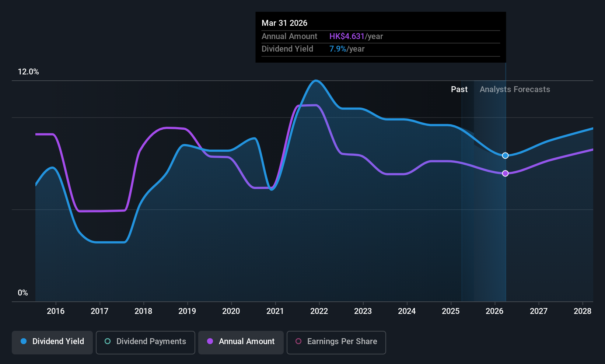Toggle the Annual Amount series

(x=241, y=343)
